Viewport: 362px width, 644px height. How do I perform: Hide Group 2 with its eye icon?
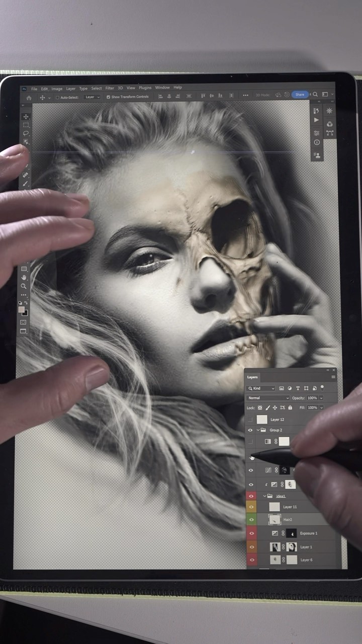tap(250, 430)
